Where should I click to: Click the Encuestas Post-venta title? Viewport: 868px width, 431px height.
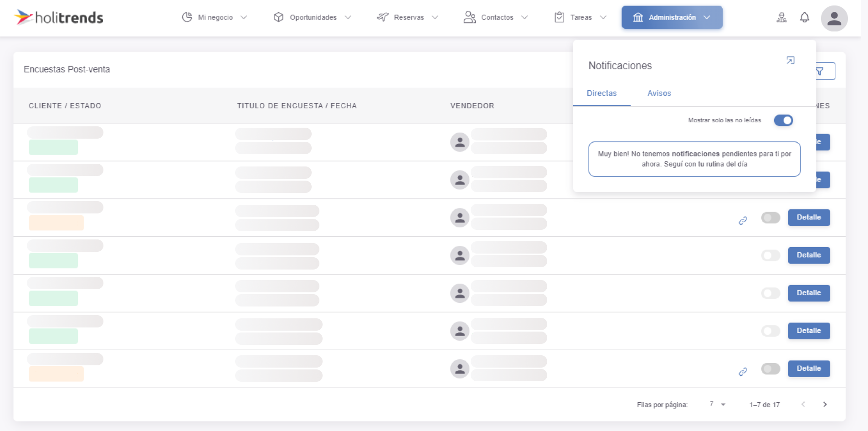pos(67,69)
